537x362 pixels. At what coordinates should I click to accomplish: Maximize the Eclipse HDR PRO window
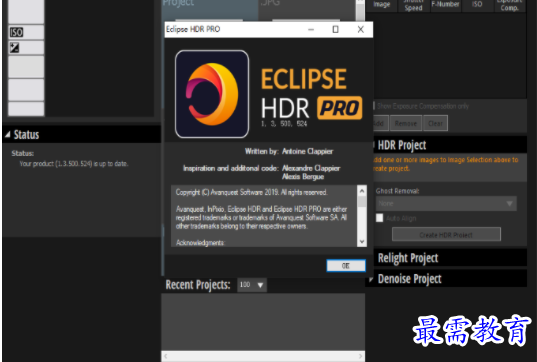pos(336,29)
